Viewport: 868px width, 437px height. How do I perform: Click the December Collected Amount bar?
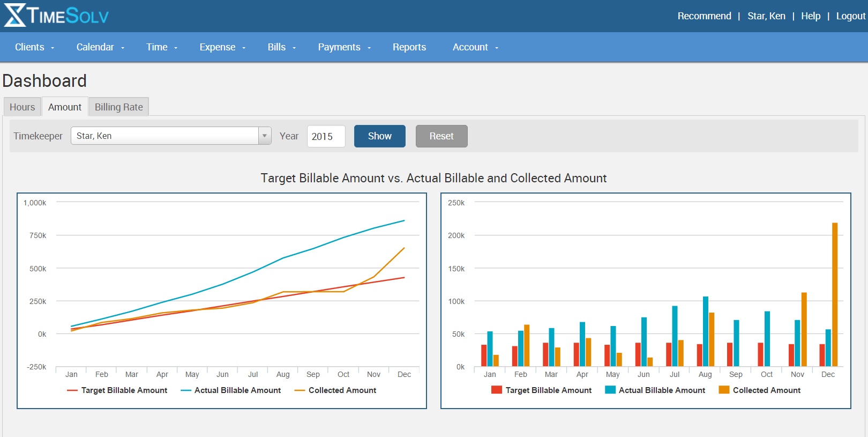click(835, 294)
